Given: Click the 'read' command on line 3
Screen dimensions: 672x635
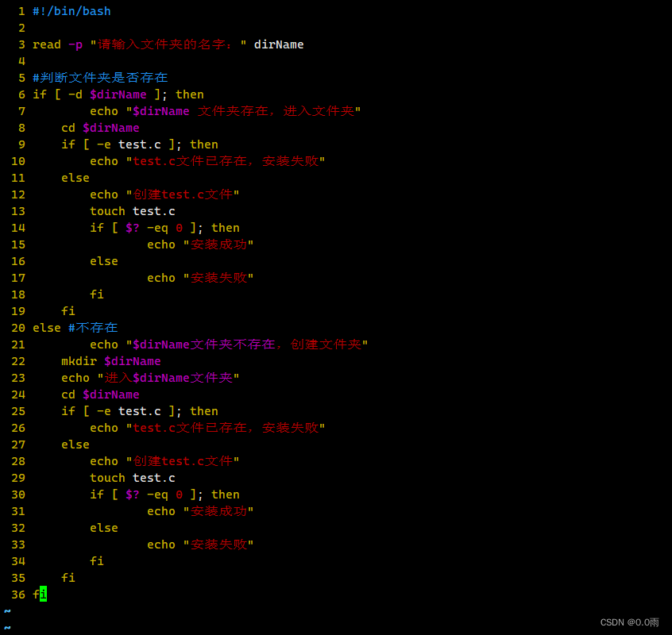Looking at the screenshot, I should (x=47, y=44).
